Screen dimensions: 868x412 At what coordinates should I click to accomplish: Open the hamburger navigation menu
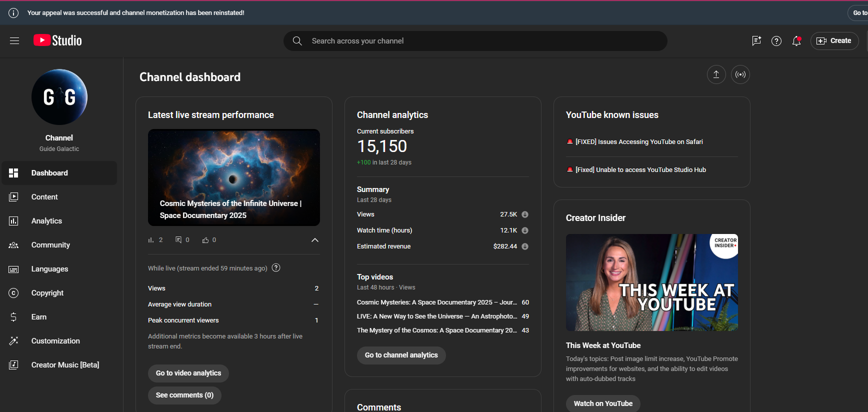pos(14,41)
